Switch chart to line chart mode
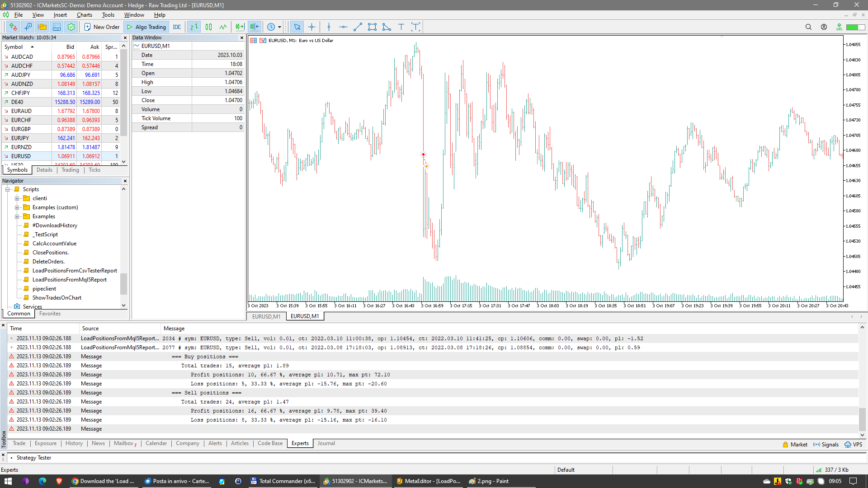 pos(223,27)
